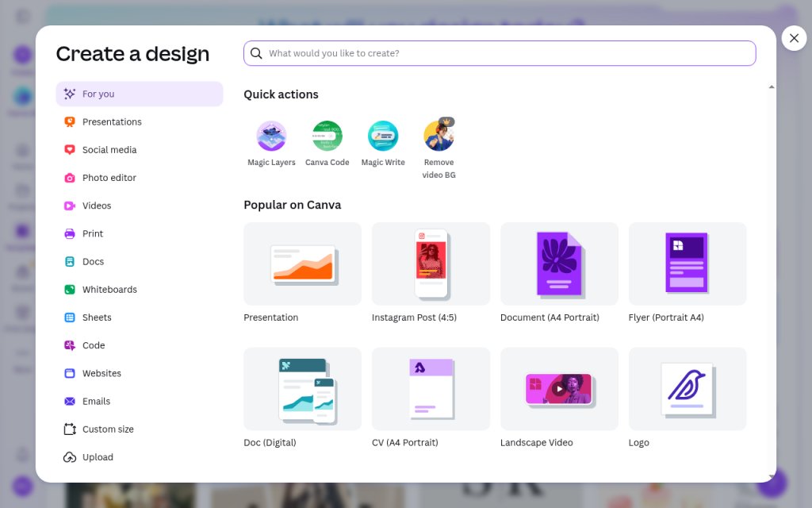This screenshot has height=508, width=812.
Task: Close the Create a design dialog
Action: (794, 38)
